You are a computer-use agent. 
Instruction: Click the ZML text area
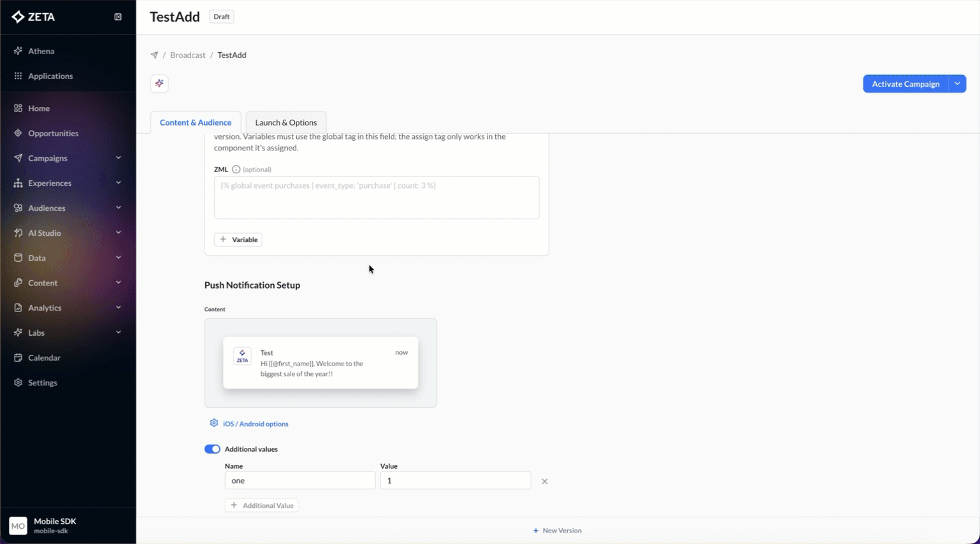point(377,197)
